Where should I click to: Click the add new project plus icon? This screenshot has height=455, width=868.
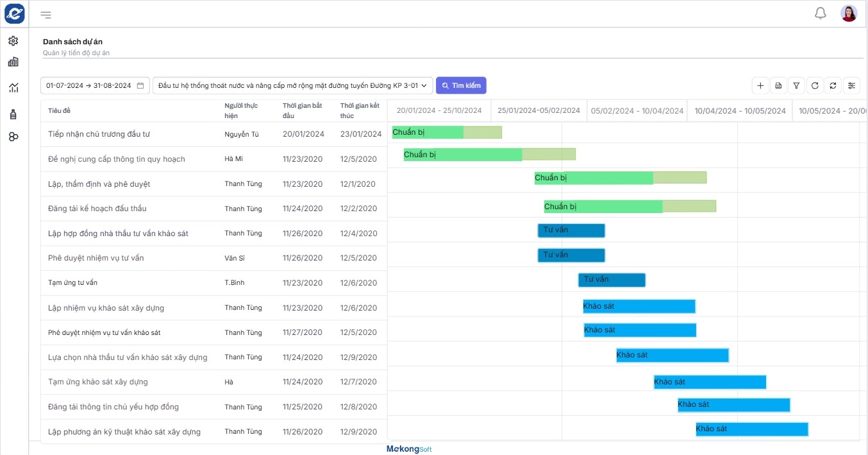point(760,85)
